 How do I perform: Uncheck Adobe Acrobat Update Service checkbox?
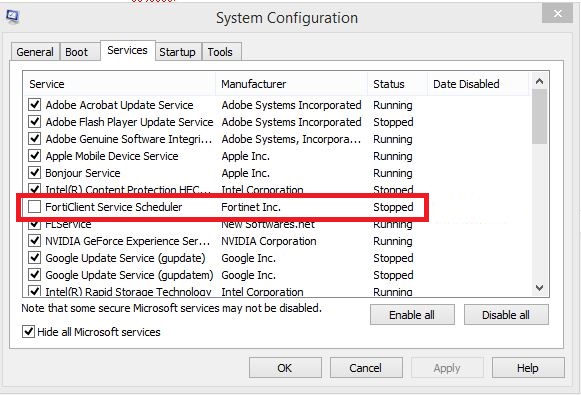(x=34, y=105)
